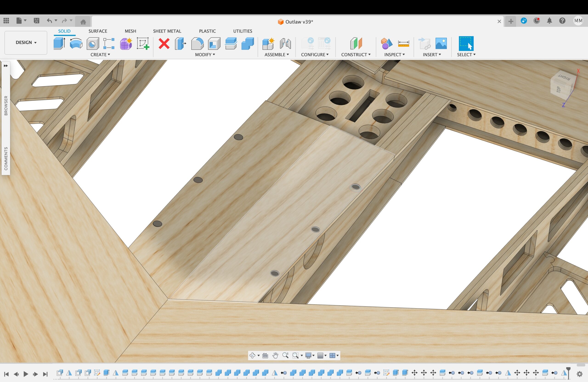Screen dimensions: 588x382
Task: Click the Insert image canvas icon
Action: (441, 43)
